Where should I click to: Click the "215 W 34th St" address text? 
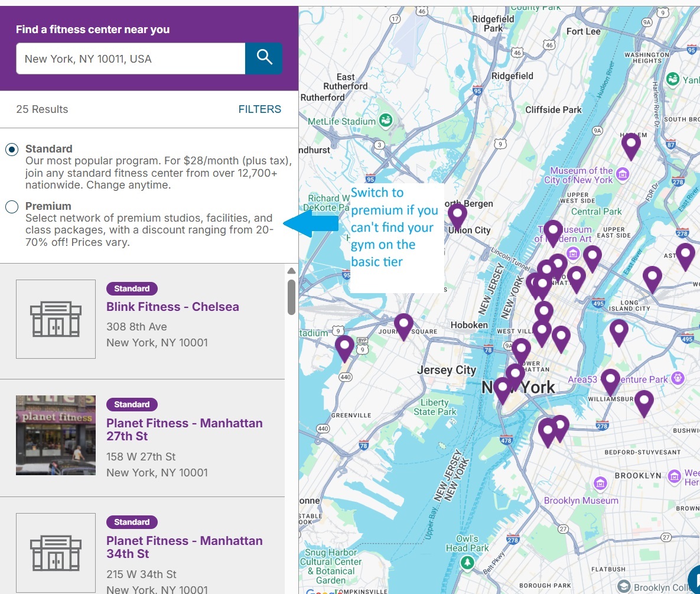[x=142, y=574]
